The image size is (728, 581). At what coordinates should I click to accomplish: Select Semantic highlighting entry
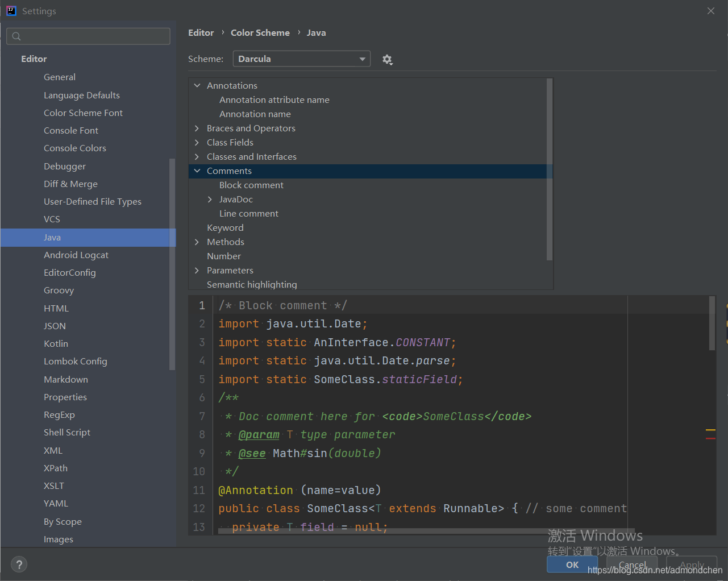[252, 284]
